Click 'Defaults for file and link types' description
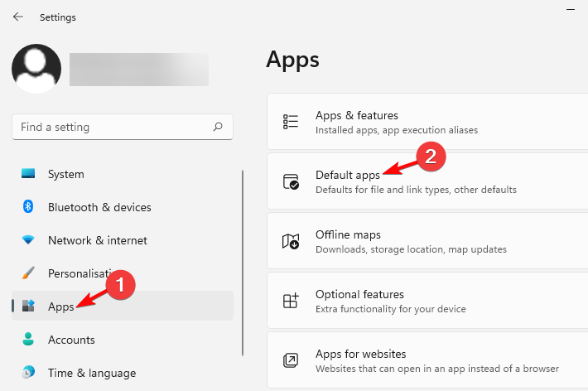 [x=416, y=190]
